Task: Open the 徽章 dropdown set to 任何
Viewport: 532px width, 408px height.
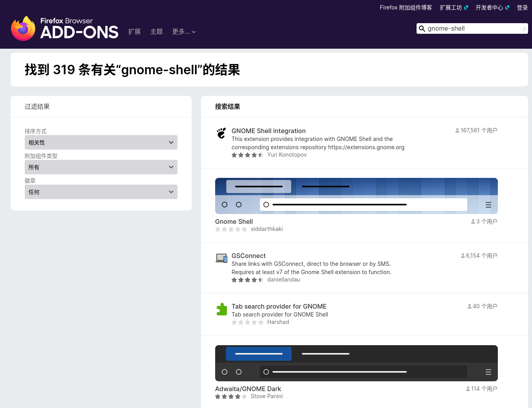Action: pos(101,192)
